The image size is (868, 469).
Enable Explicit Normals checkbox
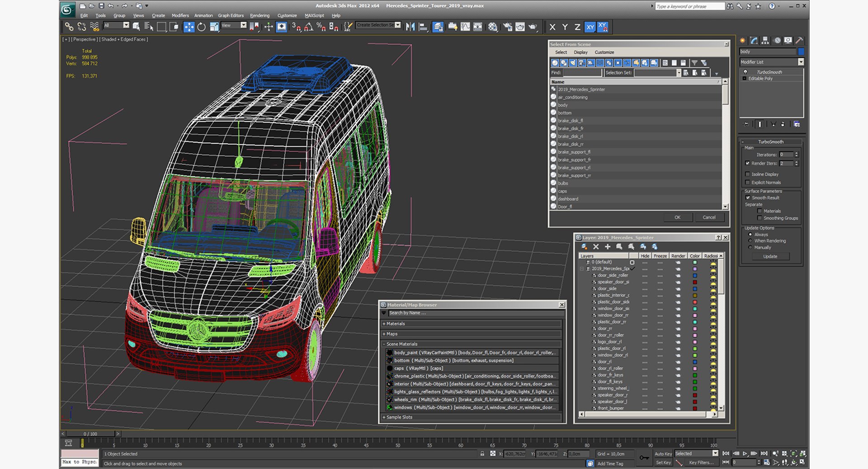[x=747, y=183]
